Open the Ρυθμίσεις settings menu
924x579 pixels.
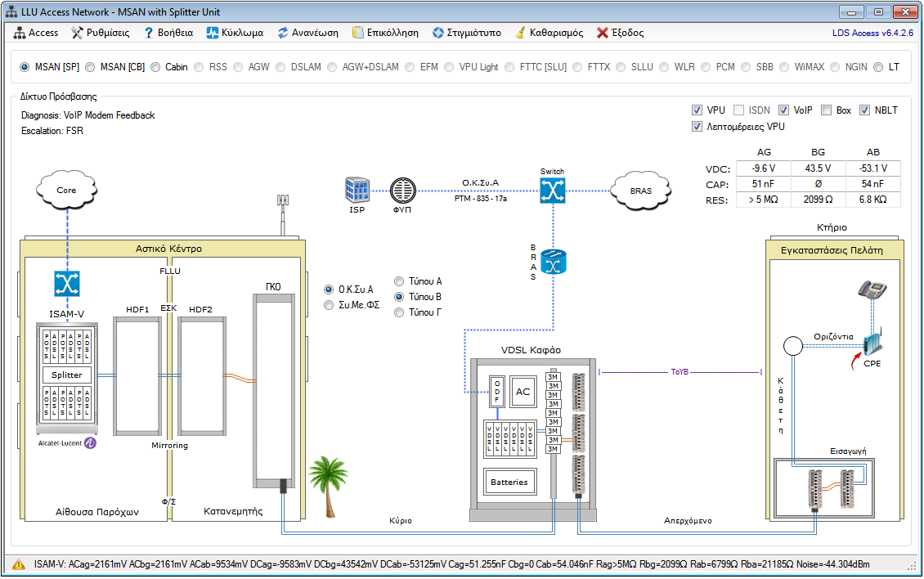coord(100,33)
